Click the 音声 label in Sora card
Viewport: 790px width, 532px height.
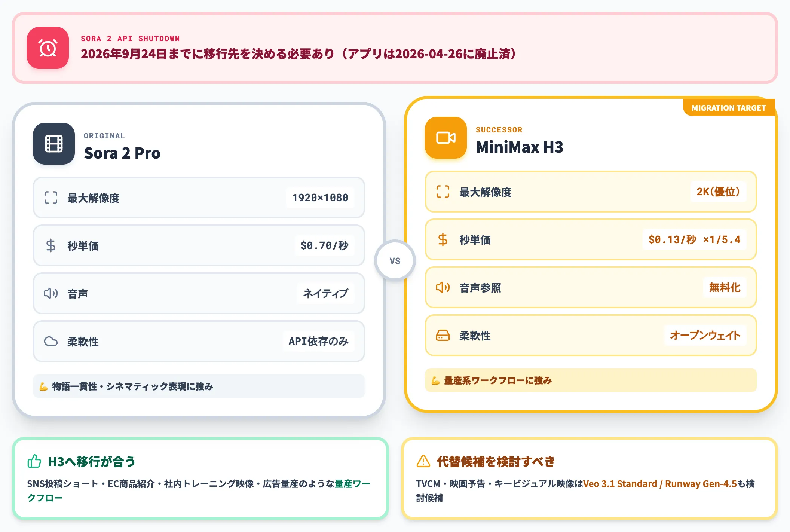[x=78, y=294]
